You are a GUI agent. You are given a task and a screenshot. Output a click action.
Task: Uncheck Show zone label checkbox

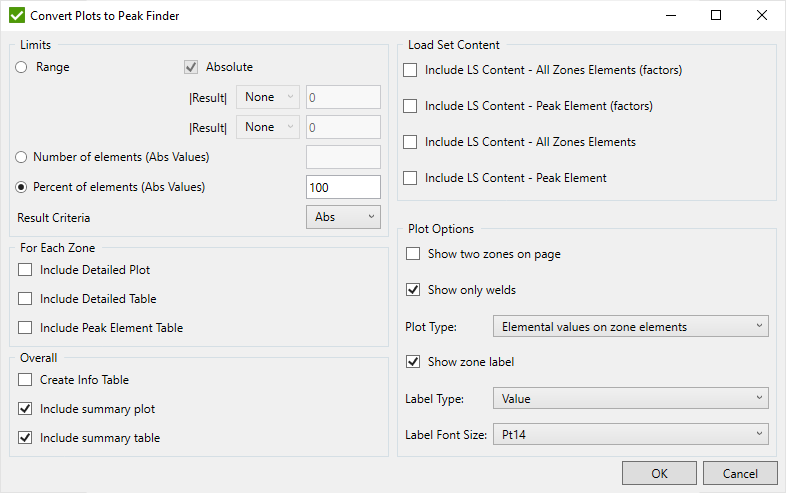[413, 362]
